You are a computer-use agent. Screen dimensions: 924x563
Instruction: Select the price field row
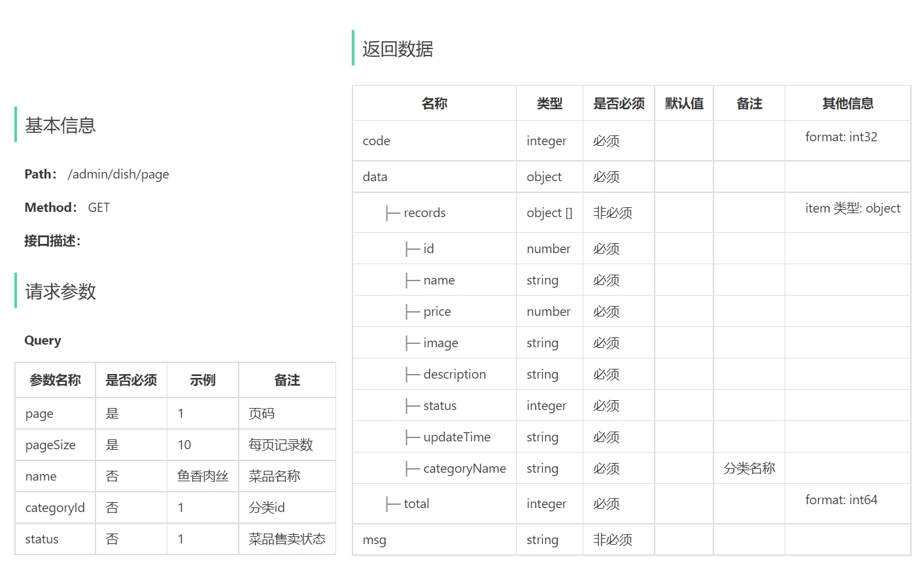pos(631,311)
